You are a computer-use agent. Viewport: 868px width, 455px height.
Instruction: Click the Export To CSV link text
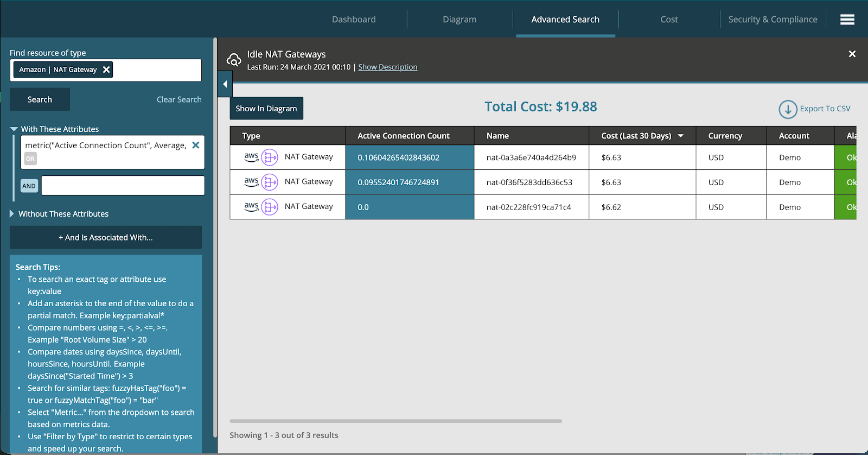(825, 109)
